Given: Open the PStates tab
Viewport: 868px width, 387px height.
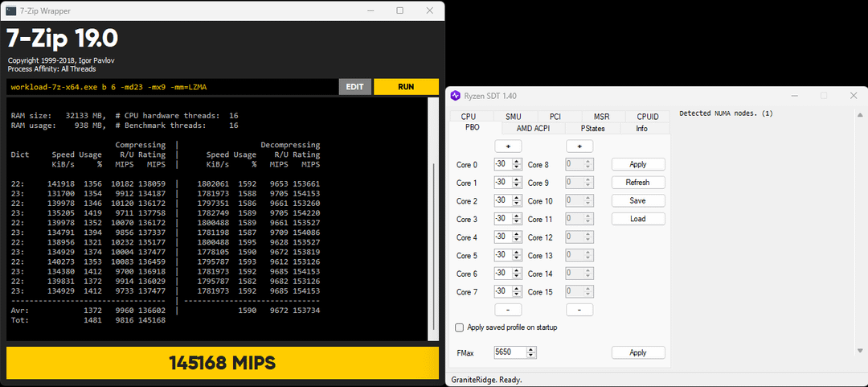Looking at the screenshot, I should (x=592, y=128).
